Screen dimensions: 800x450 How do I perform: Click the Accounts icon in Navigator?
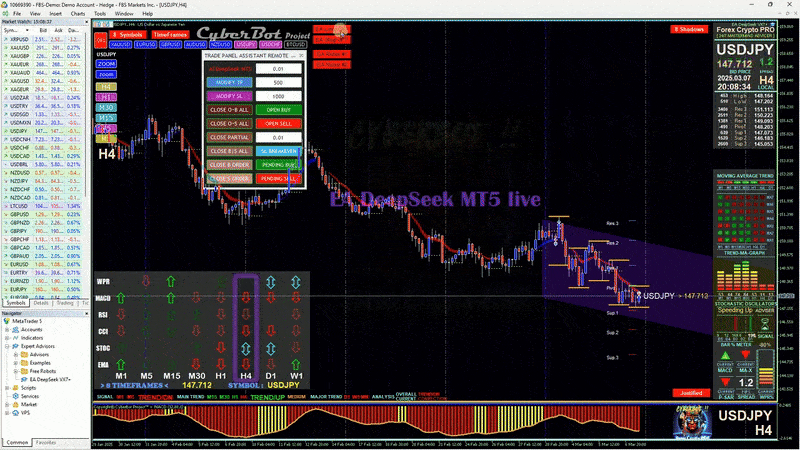(x=15, y=330)
